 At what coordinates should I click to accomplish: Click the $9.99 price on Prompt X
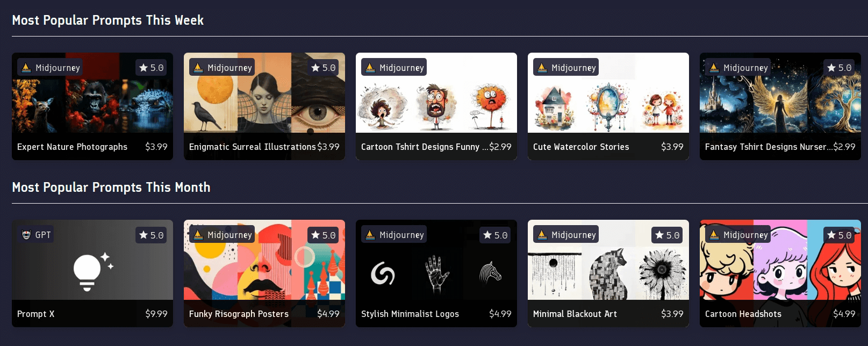coord(156,314)
